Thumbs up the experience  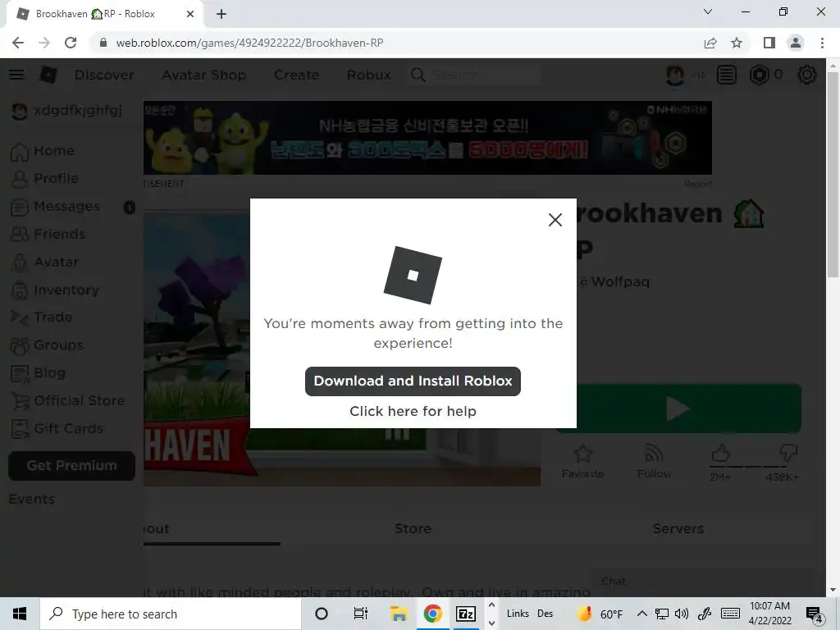coord(720,454)
